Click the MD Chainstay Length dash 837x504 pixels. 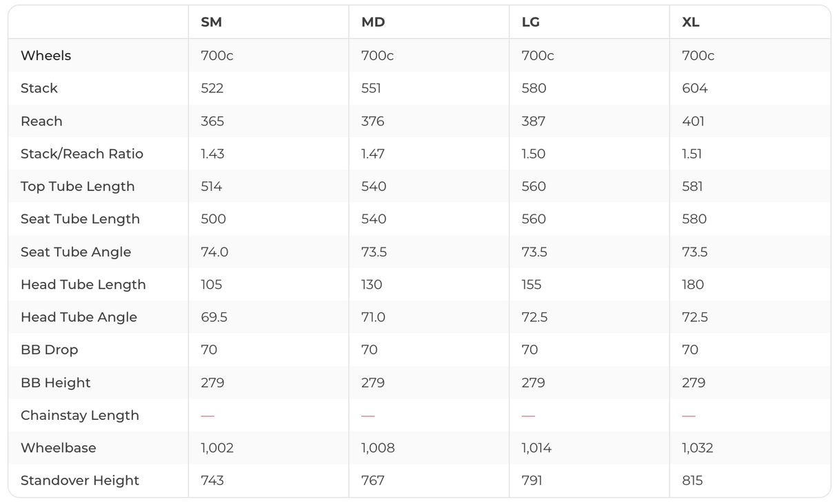[x=367, y=416]
